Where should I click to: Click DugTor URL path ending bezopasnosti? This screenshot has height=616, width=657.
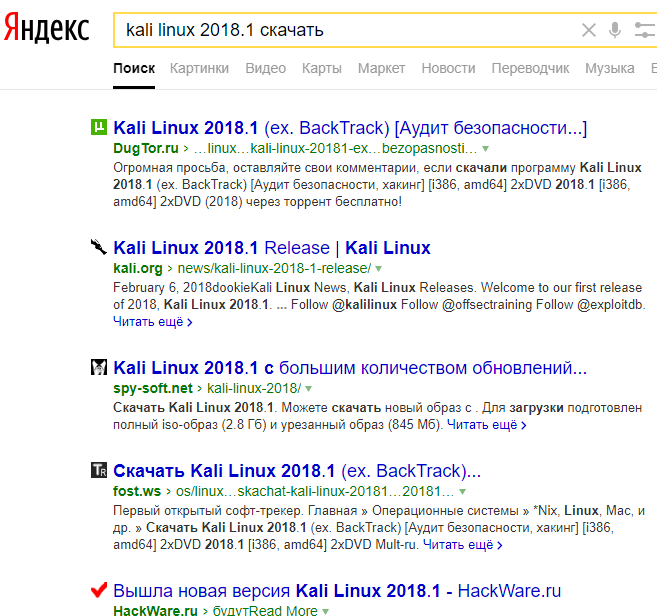coord(335,148)
